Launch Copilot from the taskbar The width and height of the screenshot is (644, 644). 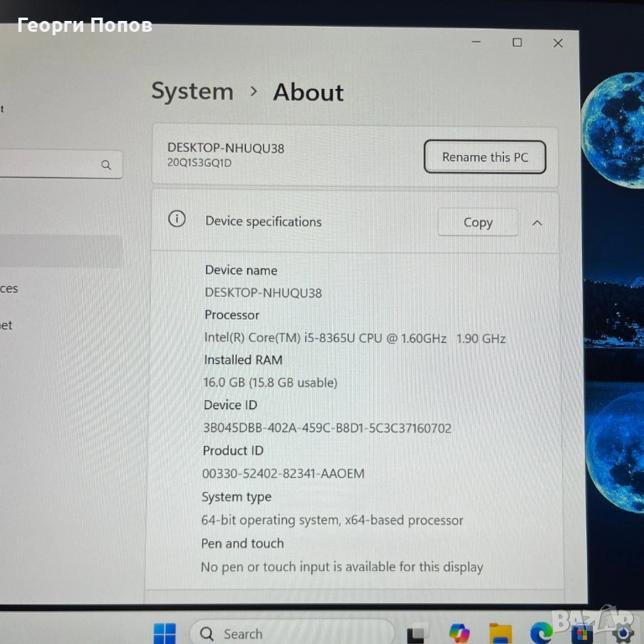coord(459,633)
